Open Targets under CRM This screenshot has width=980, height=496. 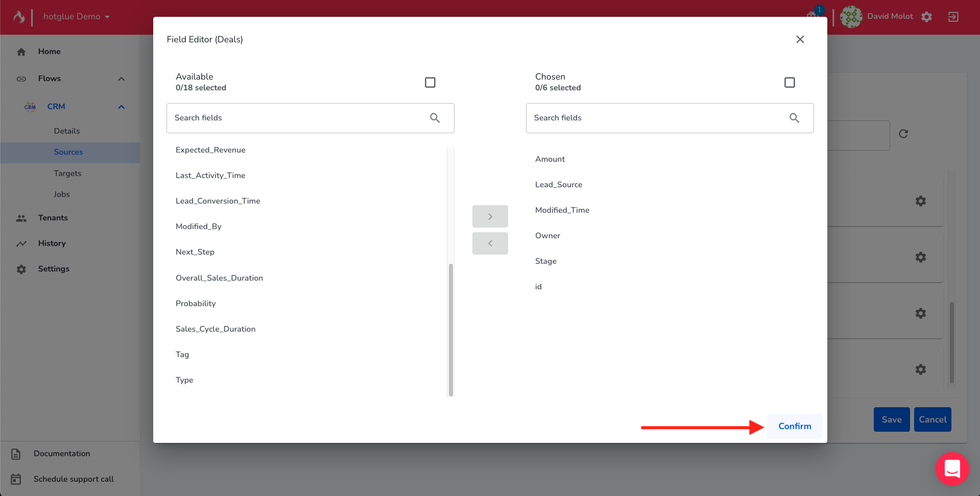[67, 173]
